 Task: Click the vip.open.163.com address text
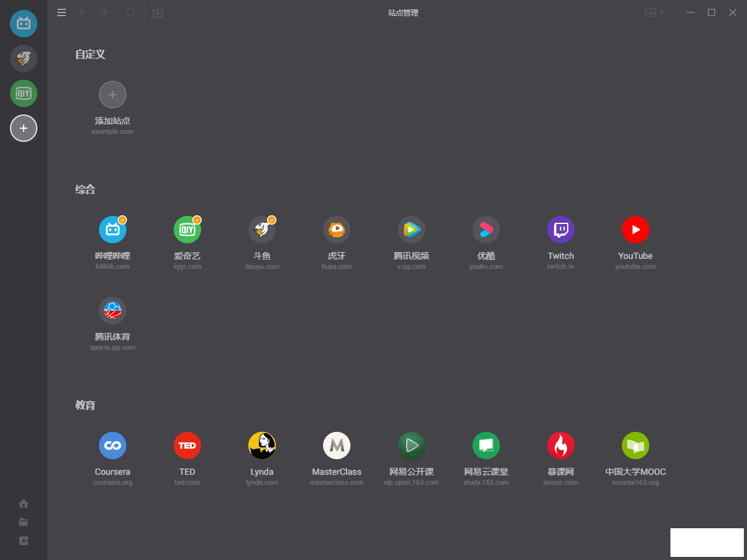pos(411,482)
